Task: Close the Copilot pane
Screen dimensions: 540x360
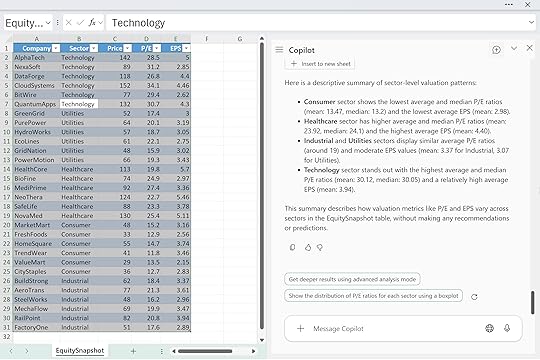Action: 530,48
